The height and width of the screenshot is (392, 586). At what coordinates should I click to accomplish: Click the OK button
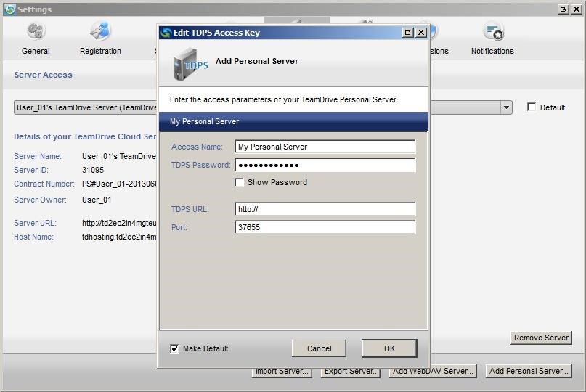[389, 348]
